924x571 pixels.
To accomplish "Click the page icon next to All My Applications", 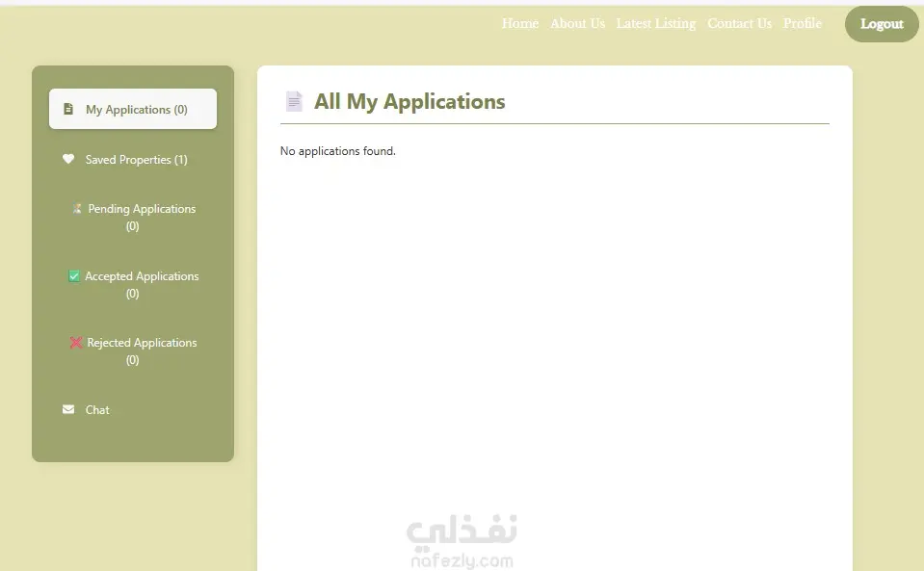I will (x=294, y=101).
